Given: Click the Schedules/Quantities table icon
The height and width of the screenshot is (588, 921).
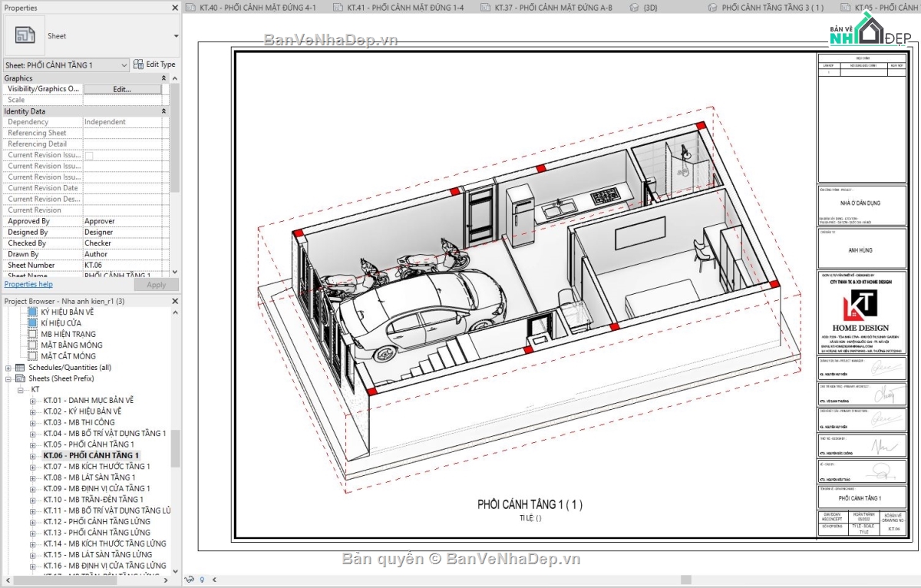Looking at the screenshot, I should 21,368.
